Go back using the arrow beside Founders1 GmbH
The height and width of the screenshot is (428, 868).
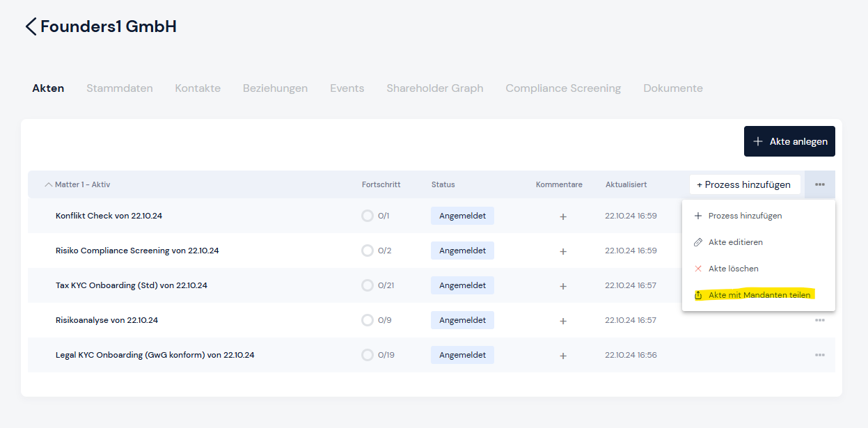31,27
